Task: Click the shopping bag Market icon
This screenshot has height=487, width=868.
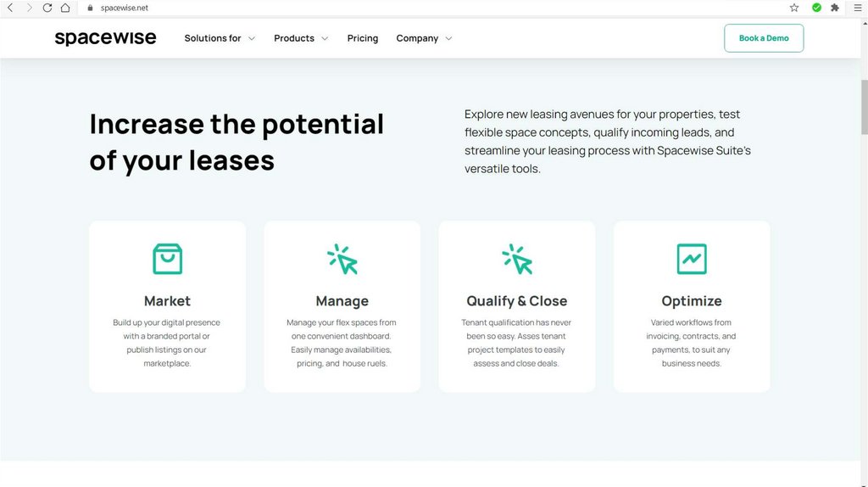Action: pos(167,259)
